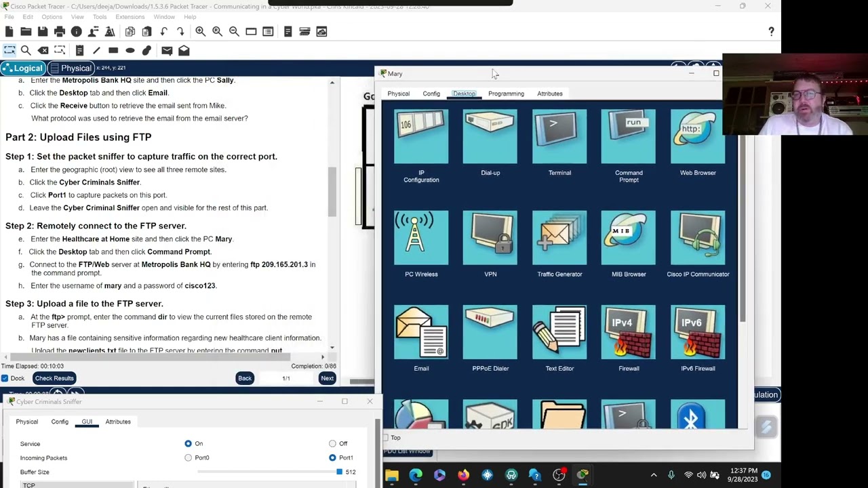Open IP Configuration app on Mary's desktop

click(x=421, y=137)
